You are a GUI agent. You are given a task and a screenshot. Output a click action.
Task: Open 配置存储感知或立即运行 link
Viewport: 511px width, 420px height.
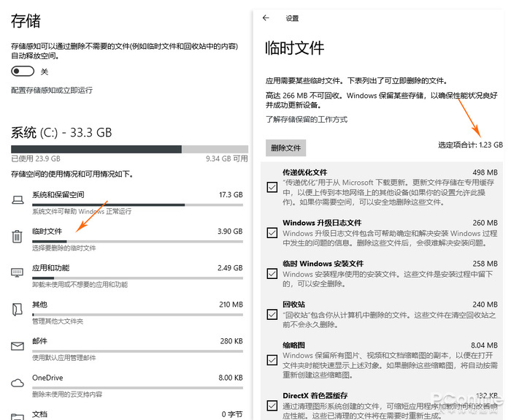pos(52,90)
